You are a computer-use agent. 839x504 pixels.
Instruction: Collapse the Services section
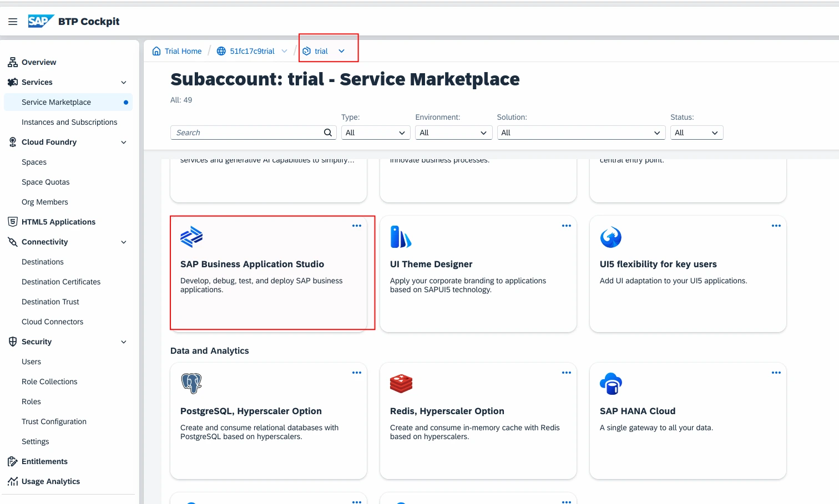pos(124,83)
